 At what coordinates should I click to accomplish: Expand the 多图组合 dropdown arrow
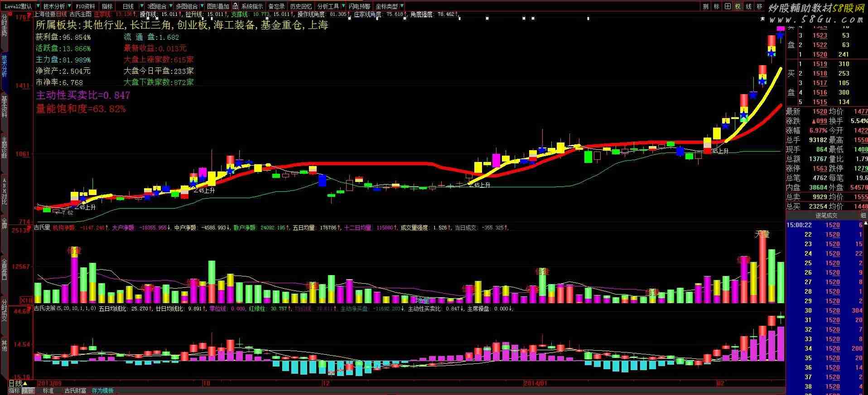201,6
